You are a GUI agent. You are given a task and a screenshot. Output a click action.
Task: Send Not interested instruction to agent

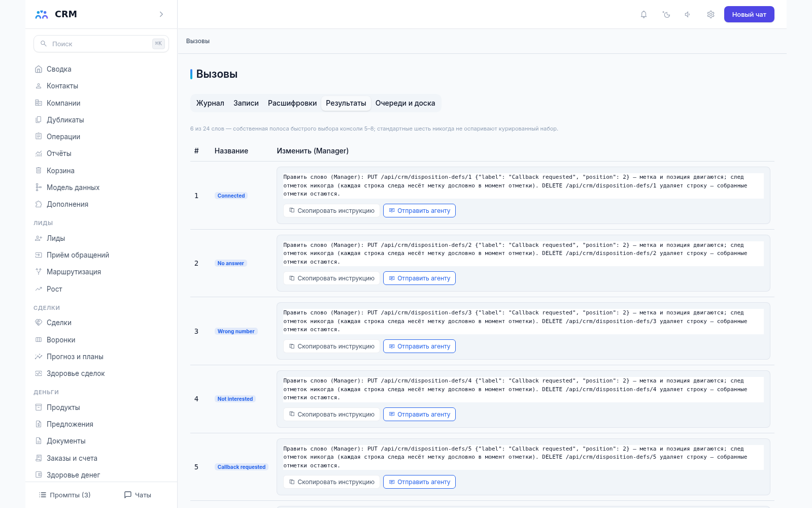tap(419, 415)
